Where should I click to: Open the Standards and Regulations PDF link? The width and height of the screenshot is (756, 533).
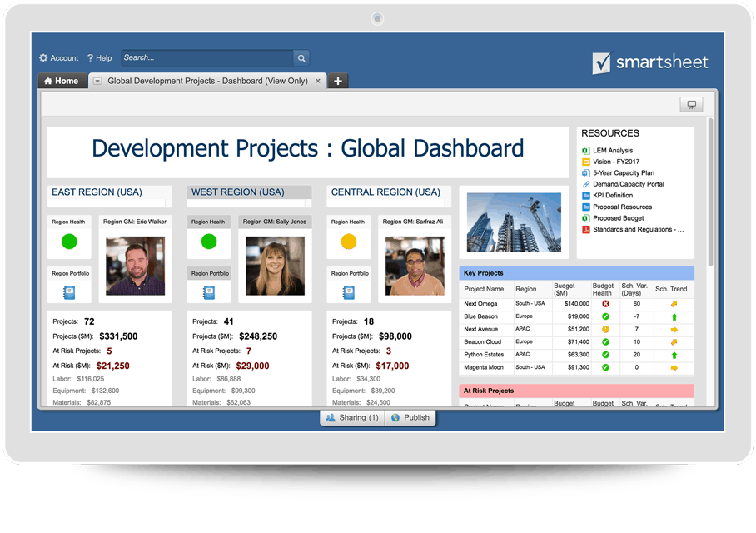click(x=638, y=229)
